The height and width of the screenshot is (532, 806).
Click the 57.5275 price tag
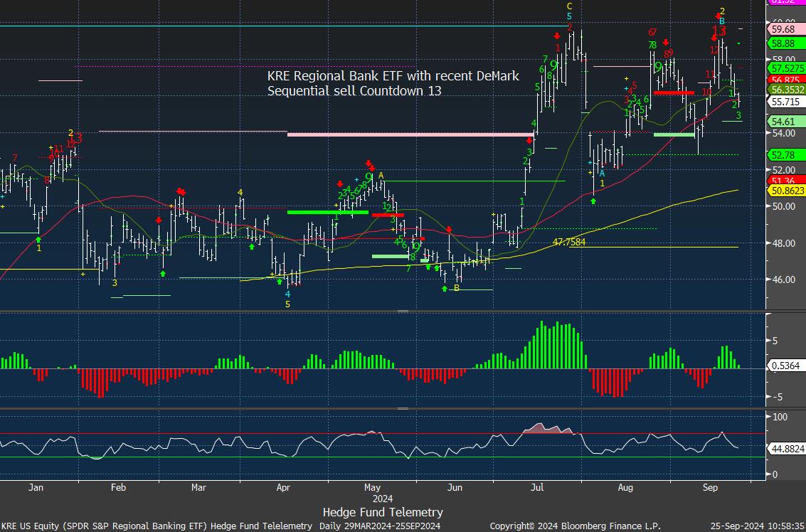click(x=786, y=68)
